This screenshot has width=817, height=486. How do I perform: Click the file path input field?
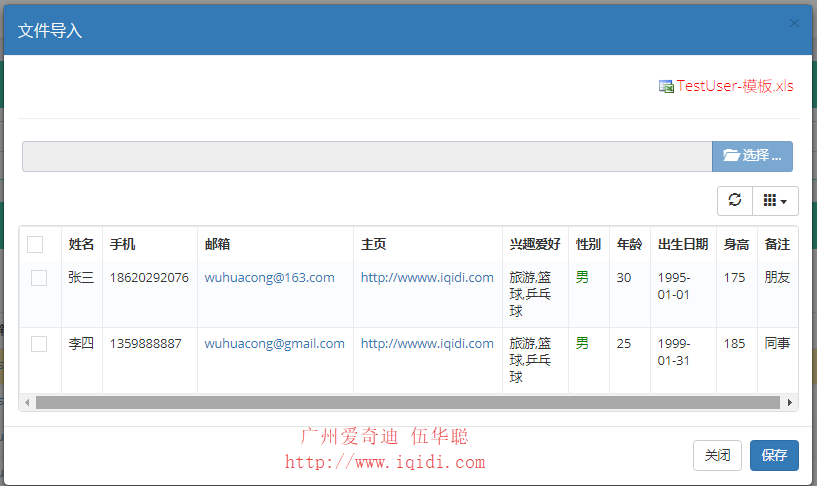[x=366, y=156]
